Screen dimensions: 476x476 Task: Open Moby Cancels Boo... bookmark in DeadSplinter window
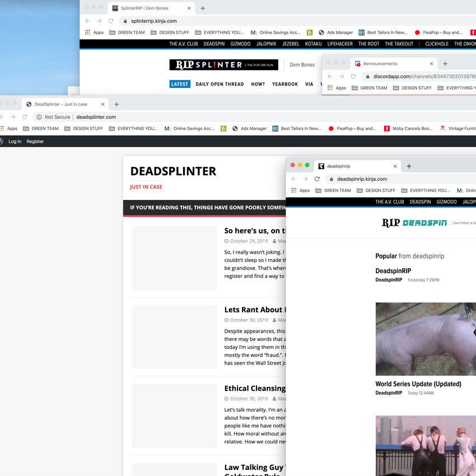[408, 128]
